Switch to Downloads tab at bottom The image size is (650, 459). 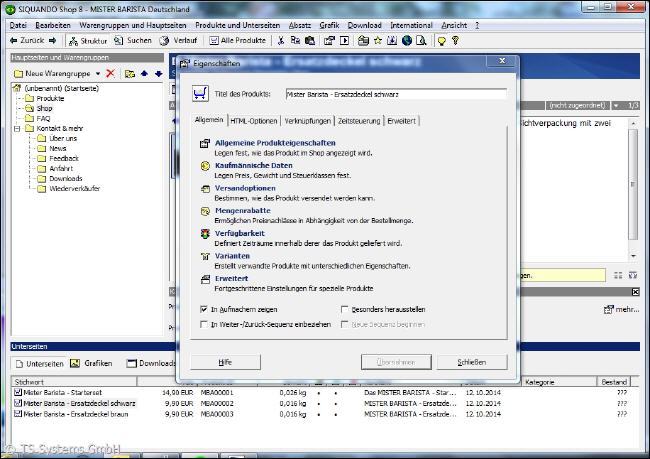pyautogui.click(x=151, y=363)
